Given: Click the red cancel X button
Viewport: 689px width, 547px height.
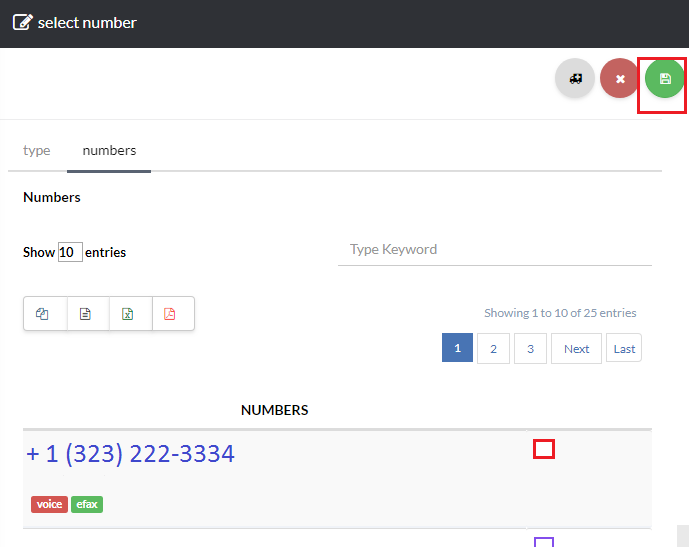Looking at the screenshot, I should pos(620,78).
